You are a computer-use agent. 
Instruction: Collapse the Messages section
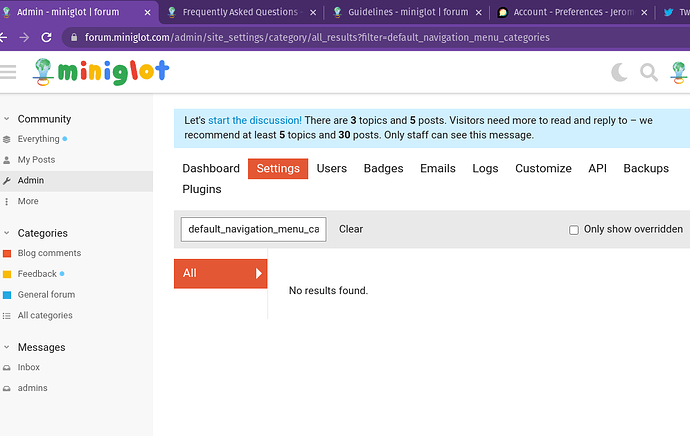7,347
